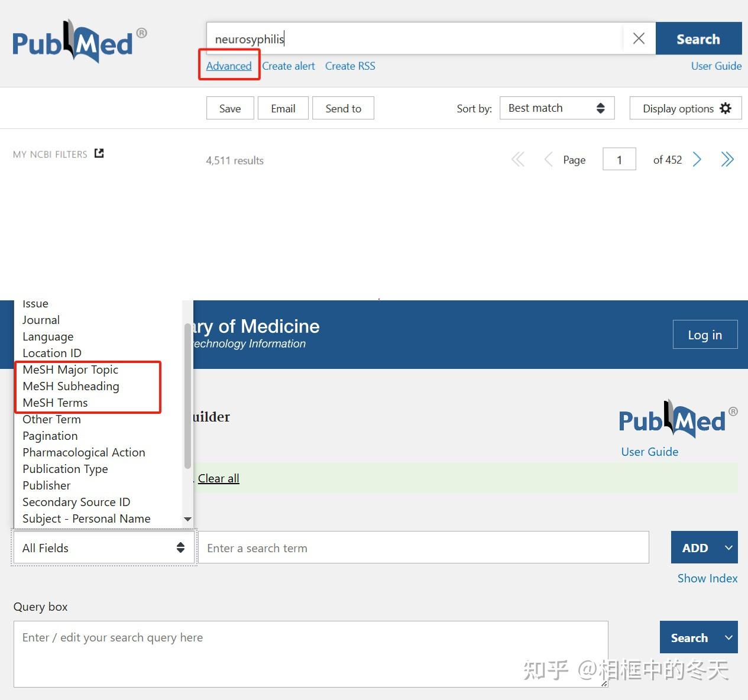Expand the ADD button dropdown arrow
This screenshot has height=700, width=748.
point(728,547)
